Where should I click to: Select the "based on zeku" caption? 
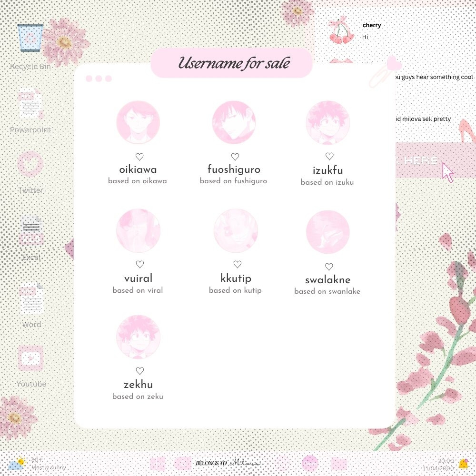(x=138, y=397)
